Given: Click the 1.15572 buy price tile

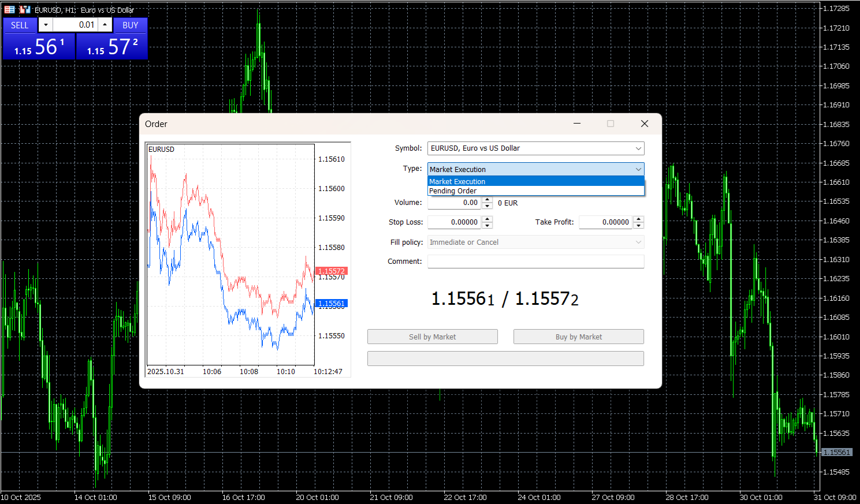Looking at the screenshot, I should point(112,47).
